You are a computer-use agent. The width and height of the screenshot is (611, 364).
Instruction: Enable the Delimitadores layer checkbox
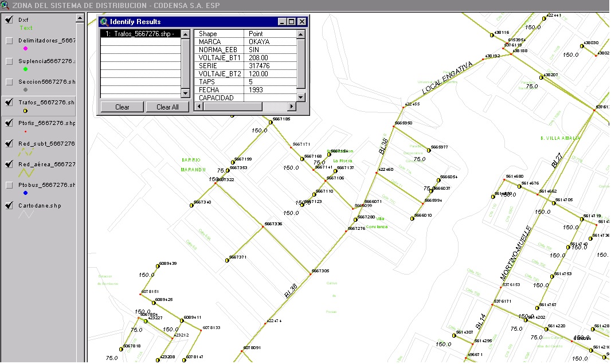pos(9,41)
